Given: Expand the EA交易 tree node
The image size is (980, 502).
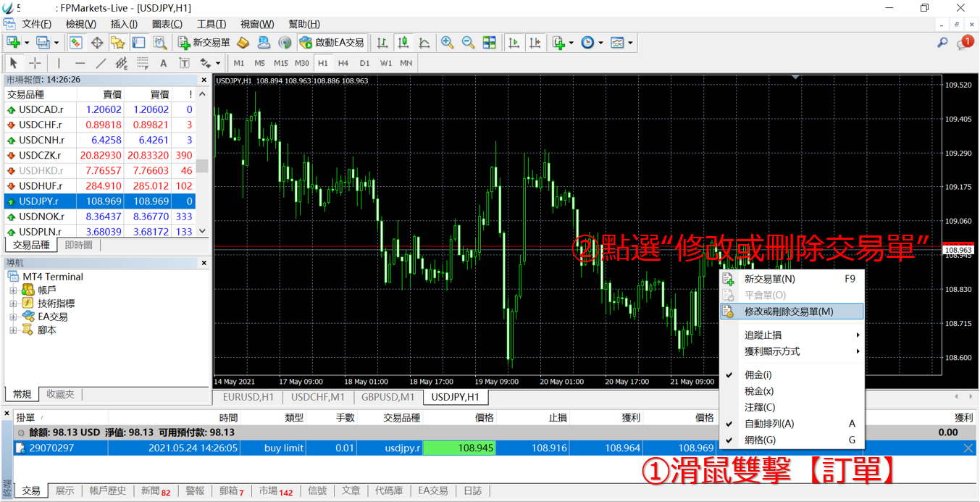Looking at the screenshot, I should pos(13,317).
